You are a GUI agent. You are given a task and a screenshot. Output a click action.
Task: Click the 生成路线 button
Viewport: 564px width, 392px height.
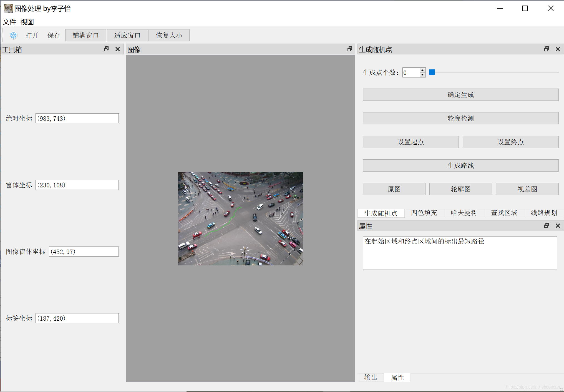[x=460, y=165]
